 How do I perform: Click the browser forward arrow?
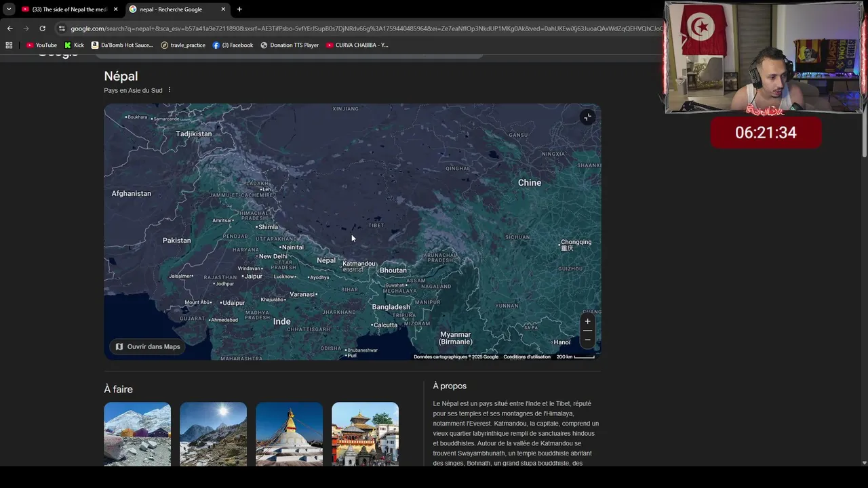(26, 28)
